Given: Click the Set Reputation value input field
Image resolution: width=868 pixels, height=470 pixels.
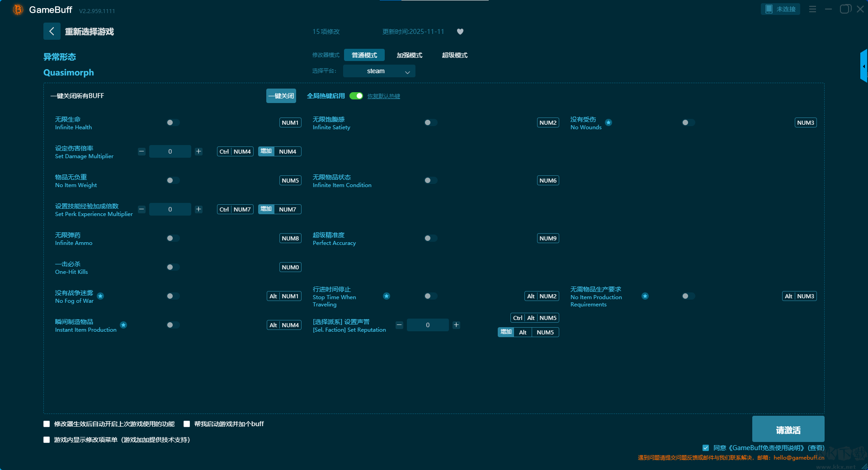Looking at the screenshot, I should (427, 325).
